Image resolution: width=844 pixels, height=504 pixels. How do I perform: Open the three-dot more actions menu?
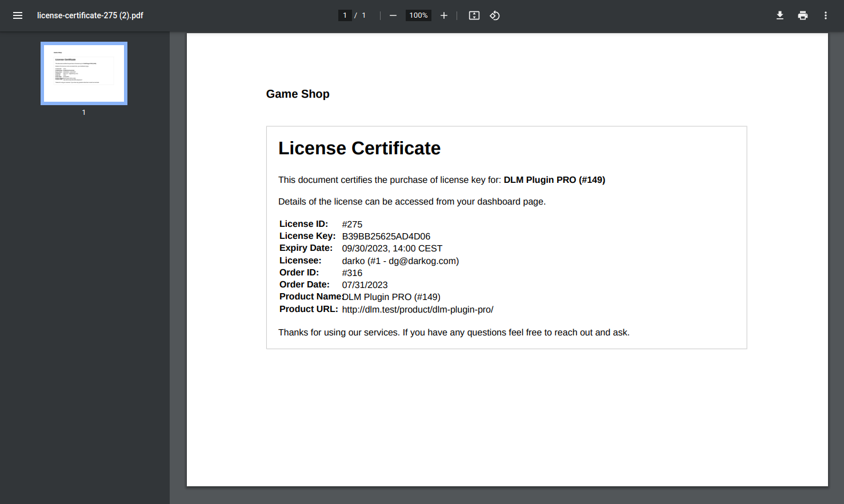coord(826,15)
